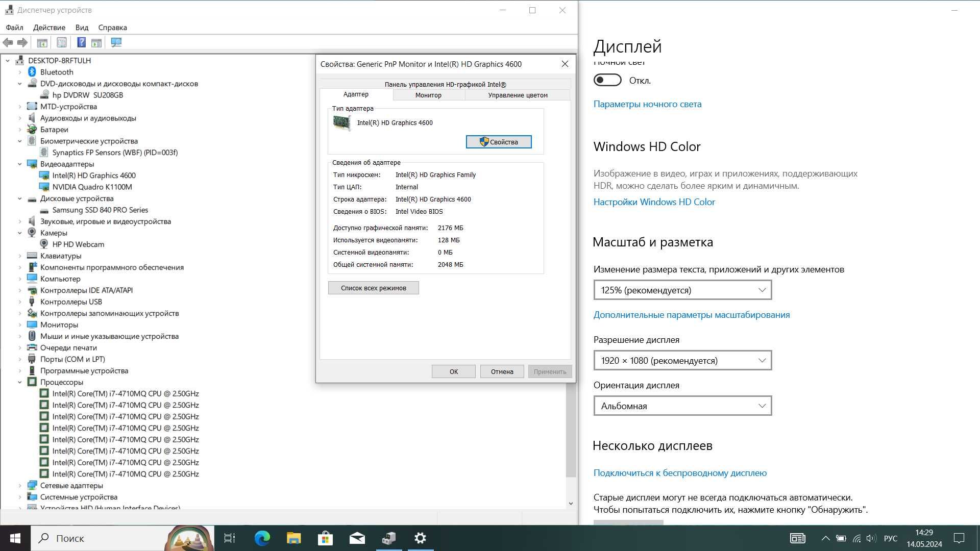
Task: Click Device Manager taskbar icon
Action: click(389, 538)
